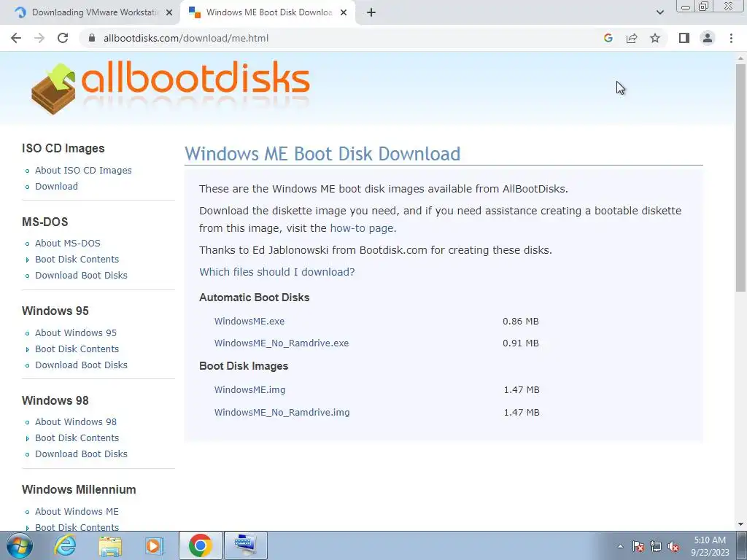Open a new browser tab
Screen dimensions: 747x560
coord(371,12)
